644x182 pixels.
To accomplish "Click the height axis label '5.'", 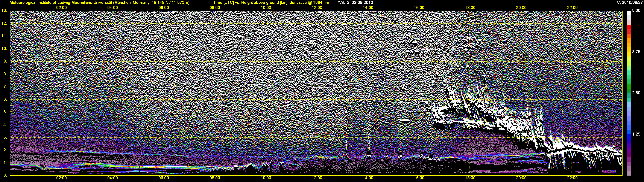I will coord(5,112).
